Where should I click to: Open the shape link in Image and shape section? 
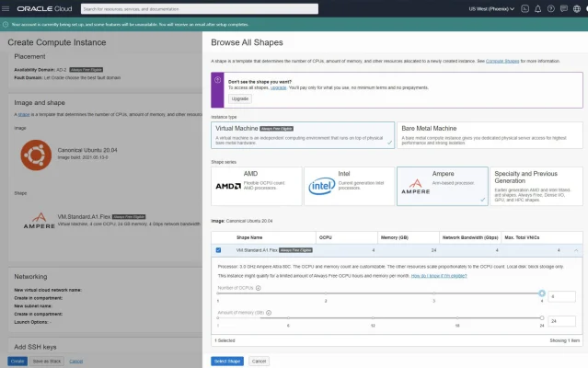(x=24, y=115)
